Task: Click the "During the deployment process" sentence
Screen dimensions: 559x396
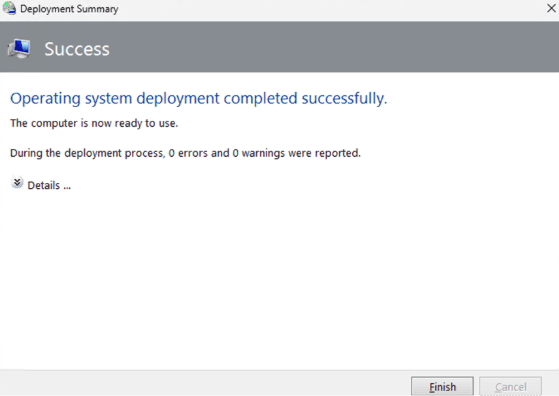Action: [185, 153]
